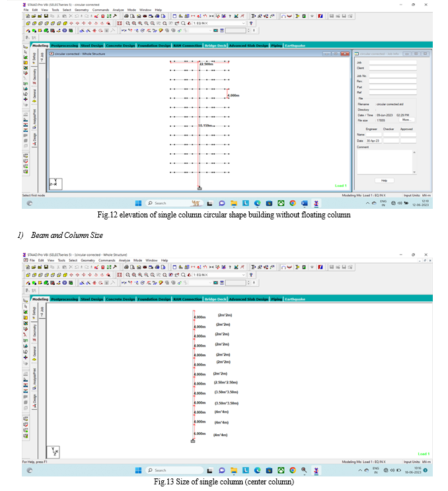
Task: Open File Explorer from Fig.12 taskbar
Action: click(x=233, y=204)
